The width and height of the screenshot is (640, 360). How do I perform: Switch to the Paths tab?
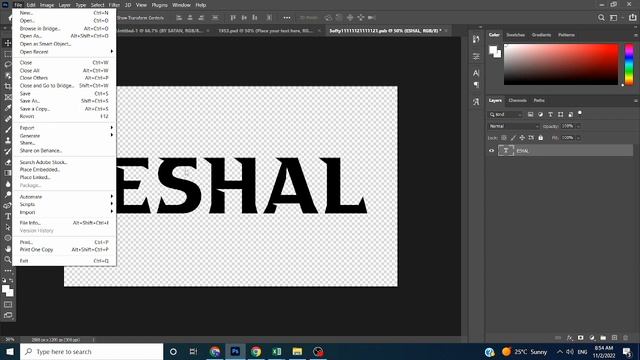pyautogui.click(x=539, y=100)
